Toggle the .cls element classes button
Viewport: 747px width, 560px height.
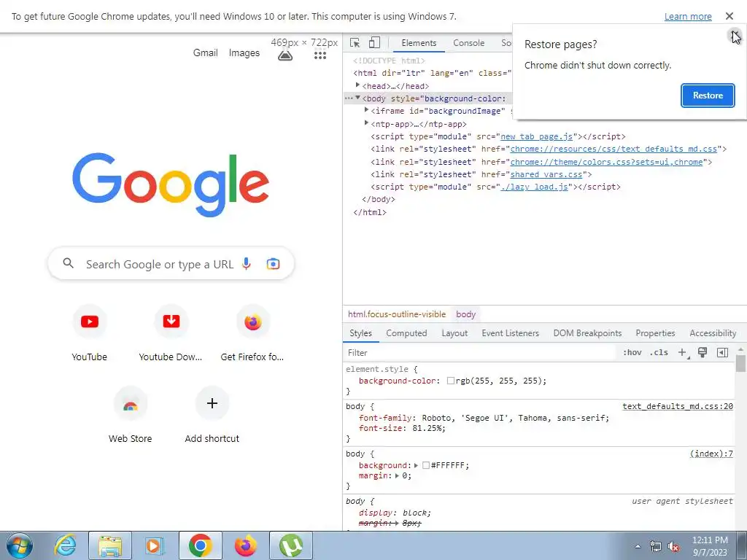[659, 352]
